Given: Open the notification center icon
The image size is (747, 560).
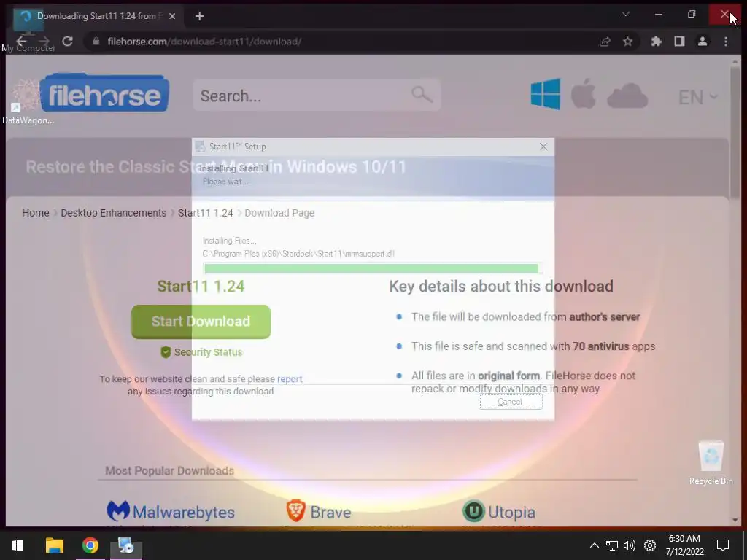Looking at the screenshot, I should (x=723, y=545).
